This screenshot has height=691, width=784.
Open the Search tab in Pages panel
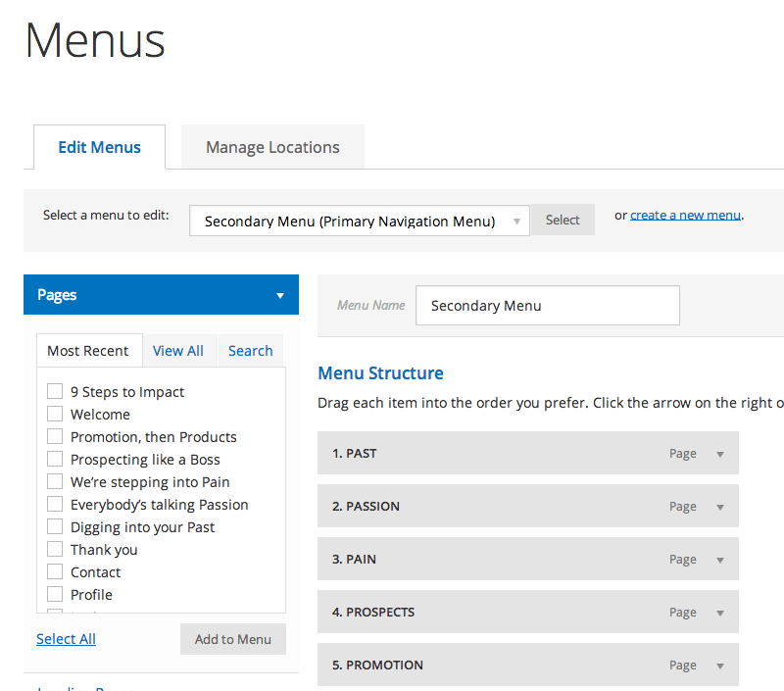(x=250, y=350)
